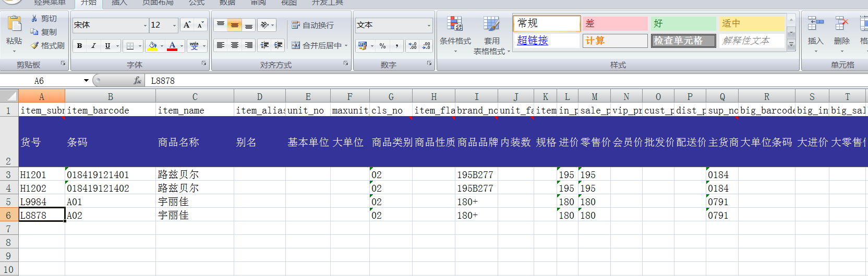
Task: Open font color palette dropdown arrow
Action: 182,46
